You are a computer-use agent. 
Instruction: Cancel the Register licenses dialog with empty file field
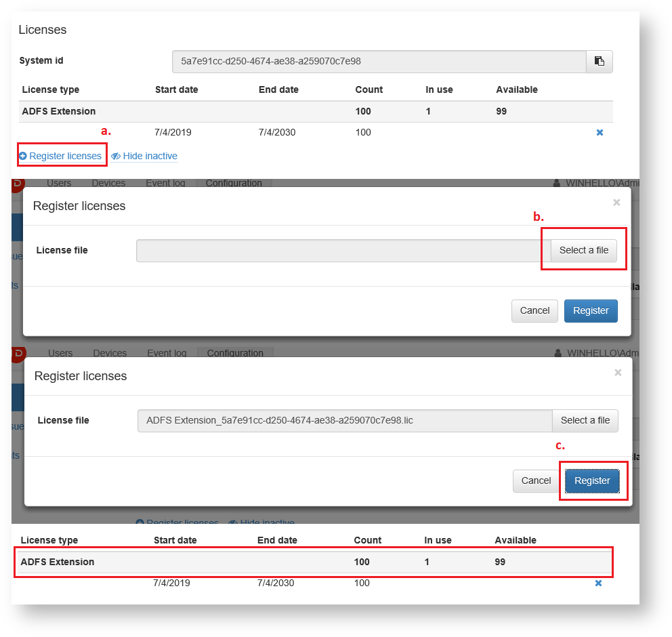(534, 311)
